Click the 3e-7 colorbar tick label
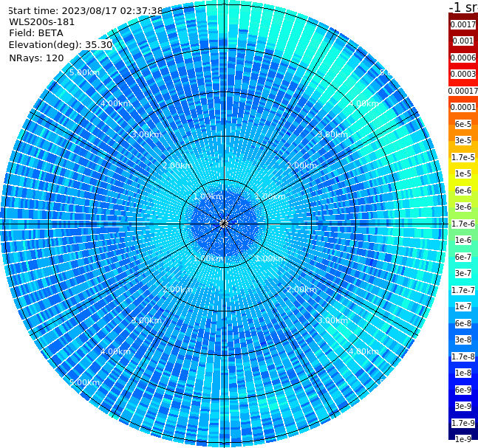478x448 pixels. 463,273
